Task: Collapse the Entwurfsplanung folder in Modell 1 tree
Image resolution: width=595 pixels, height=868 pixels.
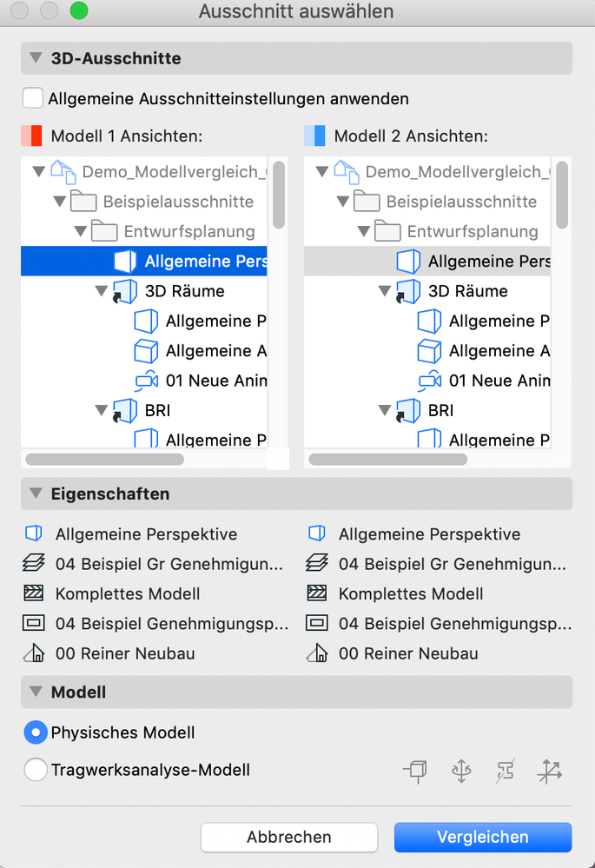Action: coord(81,232)
